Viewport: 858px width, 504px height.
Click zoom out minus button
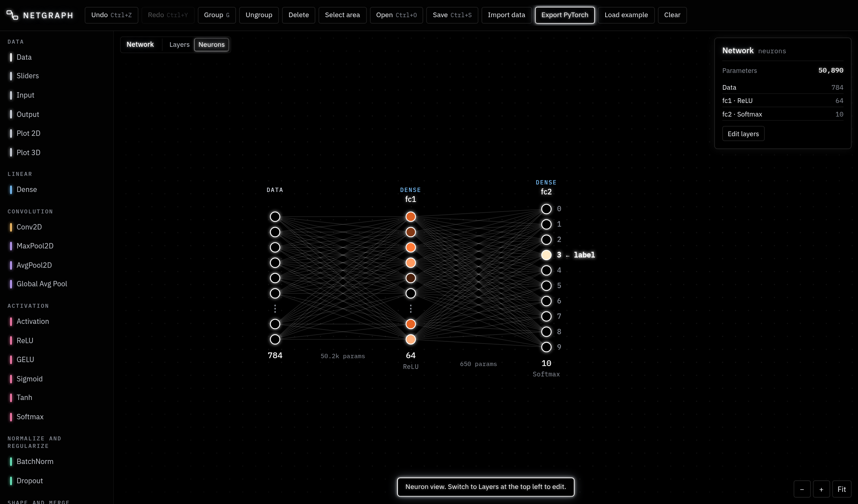click(x=802, y=489)
